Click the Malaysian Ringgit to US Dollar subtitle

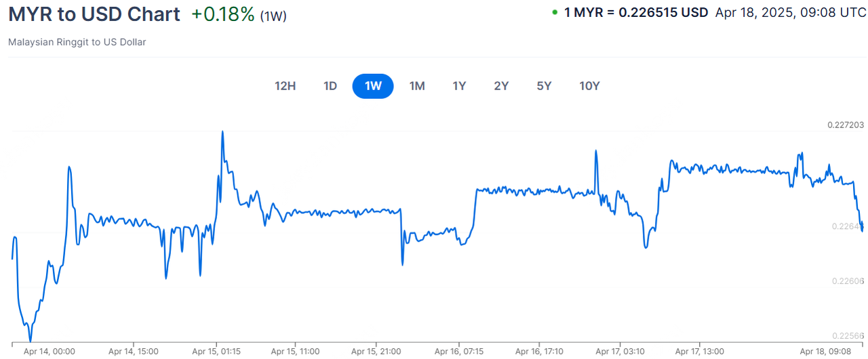click(77, 42)
